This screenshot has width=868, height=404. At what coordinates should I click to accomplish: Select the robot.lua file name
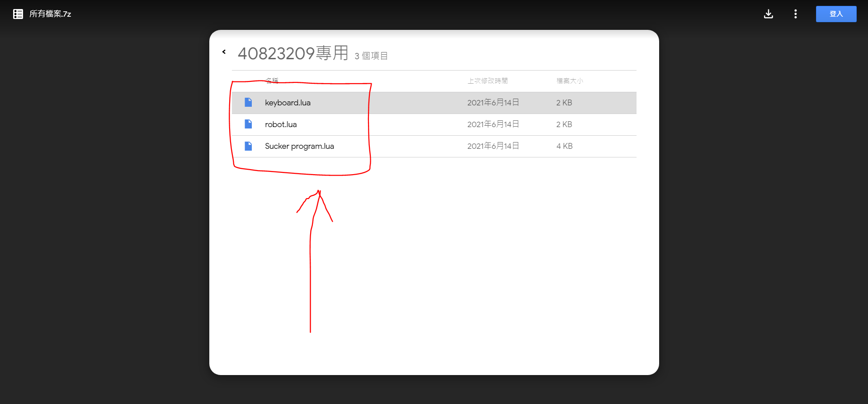point(281,124)
